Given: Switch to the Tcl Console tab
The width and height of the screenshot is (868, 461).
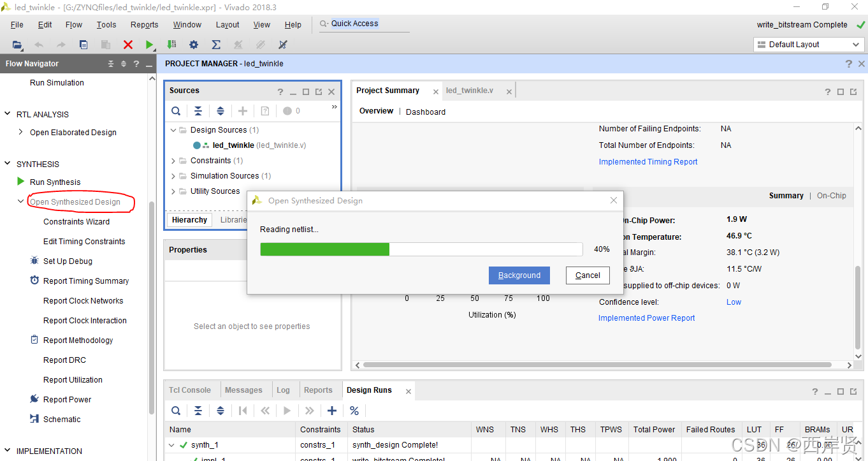Looking at the screenshot, I should click(190, 390).
